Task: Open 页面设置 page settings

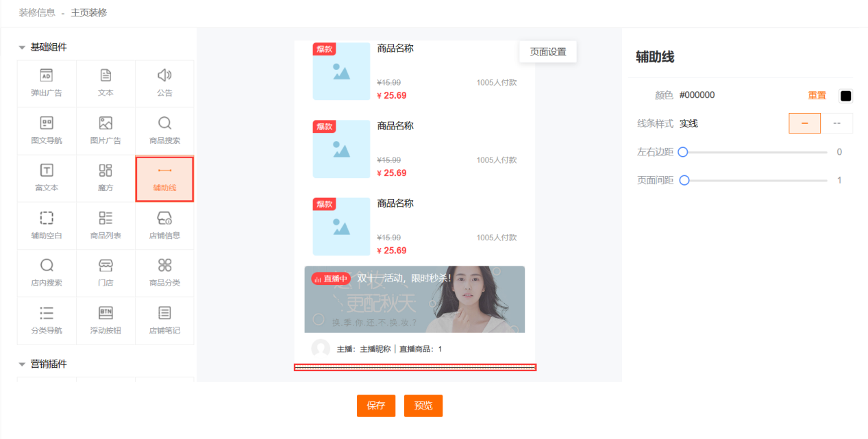Action: click(547, 52)
